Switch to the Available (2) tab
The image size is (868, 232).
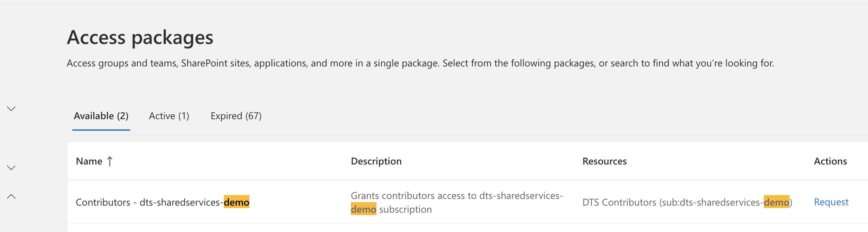101,116
